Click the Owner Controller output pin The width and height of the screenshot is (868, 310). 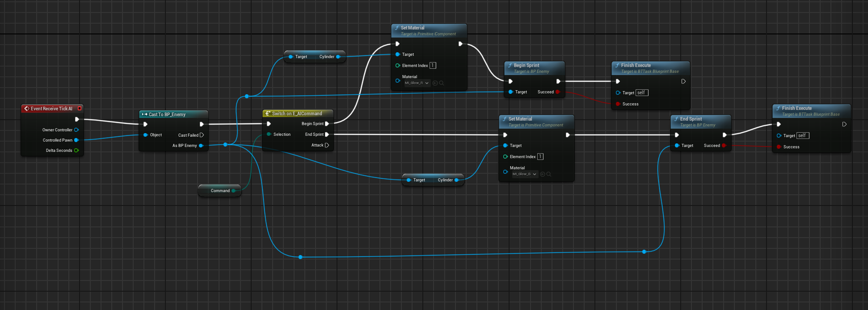pyautogui.click(x=76, y=130)
